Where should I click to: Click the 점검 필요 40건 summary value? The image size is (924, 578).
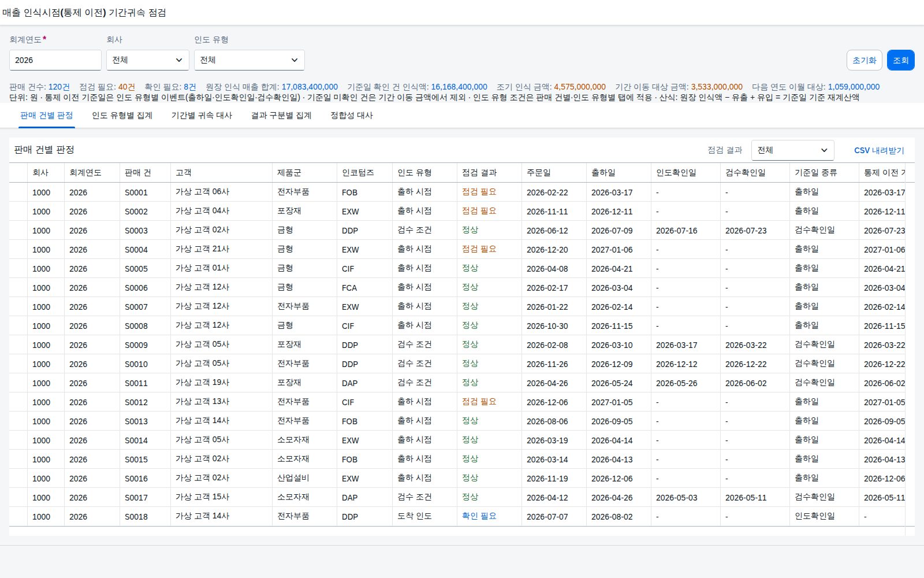tap(126, 87)
